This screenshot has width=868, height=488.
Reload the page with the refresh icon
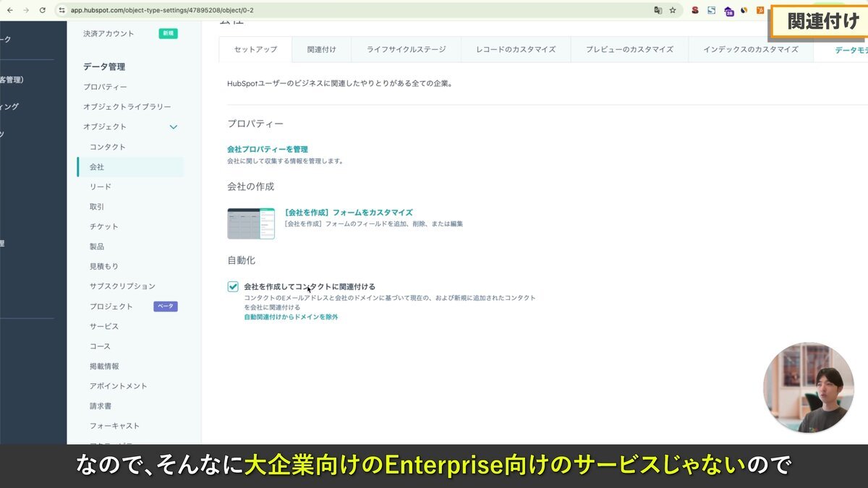pyautogui.click(x=43, y=10)
